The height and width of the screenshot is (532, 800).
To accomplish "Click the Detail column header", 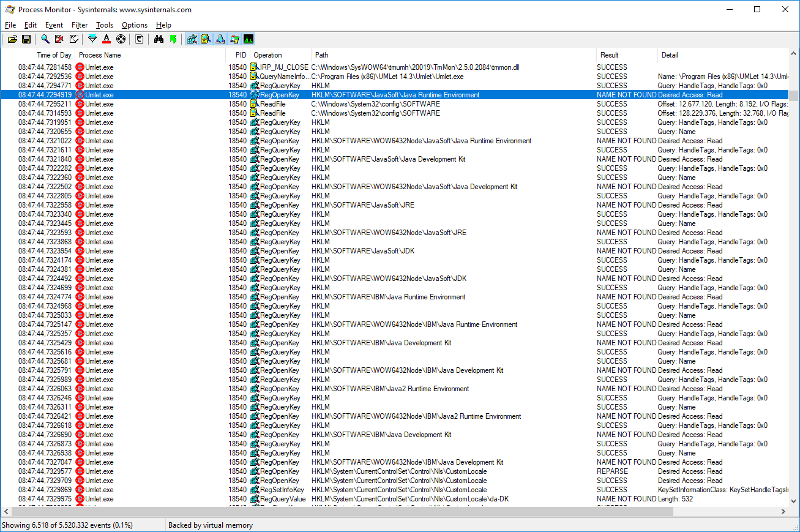I will click(x=723, y=55).
